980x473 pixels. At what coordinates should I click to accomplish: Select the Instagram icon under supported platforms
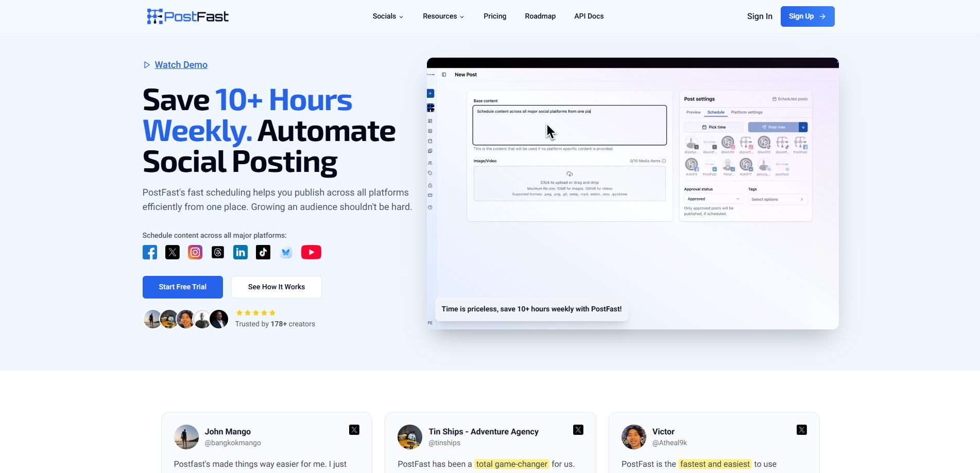(x=195, y=252)
